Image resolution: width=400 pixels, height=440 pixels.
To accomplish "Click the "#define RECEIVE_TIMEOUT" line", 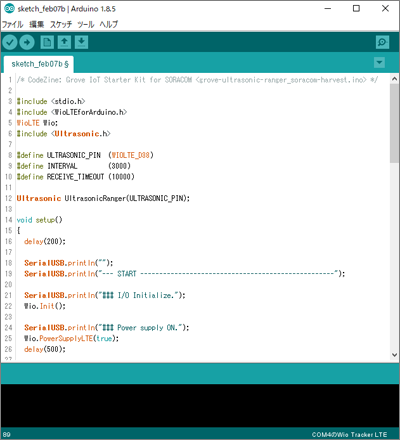I will [76, 177].
